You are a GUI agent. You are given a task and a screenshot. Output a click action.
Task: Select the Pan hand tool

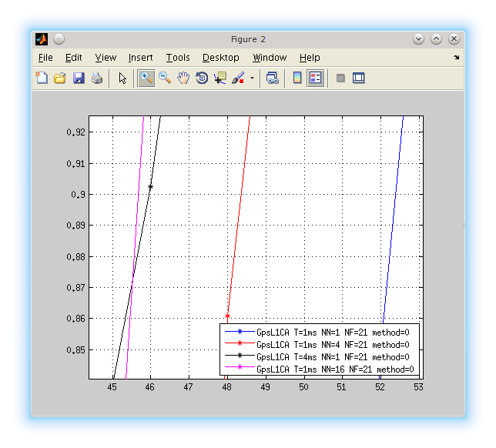(183, 78)
